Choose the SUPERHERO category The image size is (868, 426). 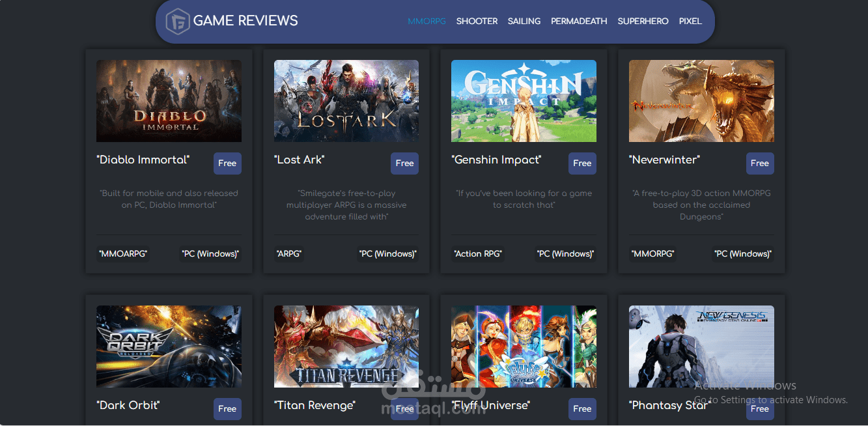pyautogui.click(x=643, y=21)
